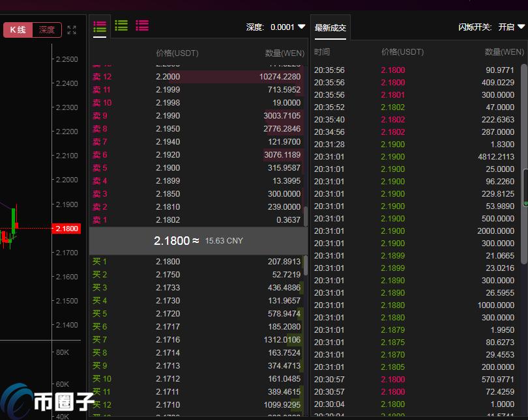Select the combined buy/sell order book view icon
Screen dimensions: 528x420
coord(100,26)
